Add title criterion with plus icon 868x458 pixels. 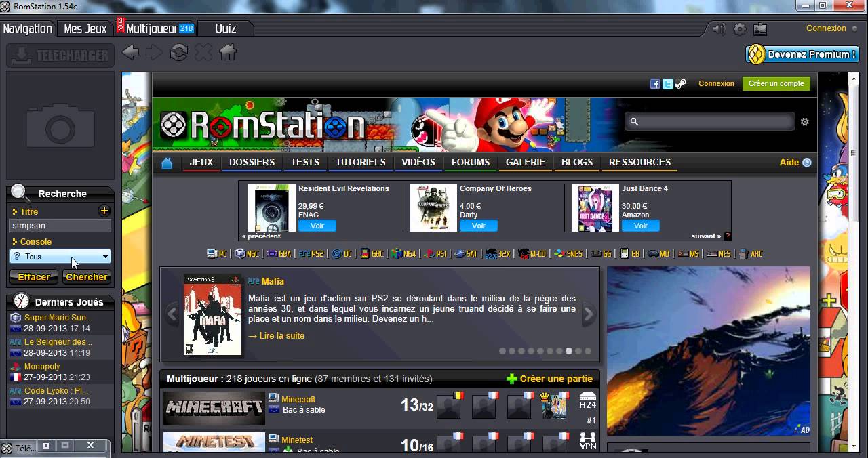104,211
